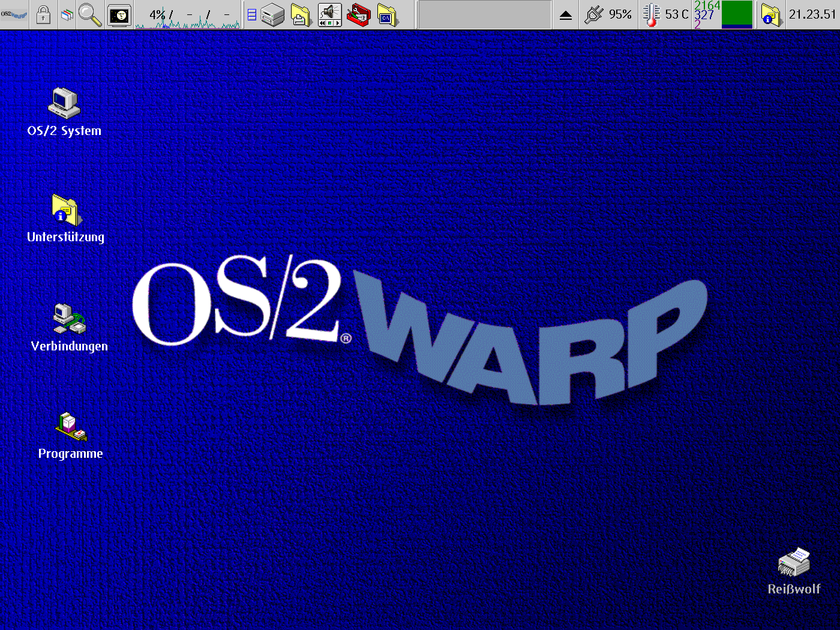Click the green memory usage bar
840x630 pixels.
(737, 14)
